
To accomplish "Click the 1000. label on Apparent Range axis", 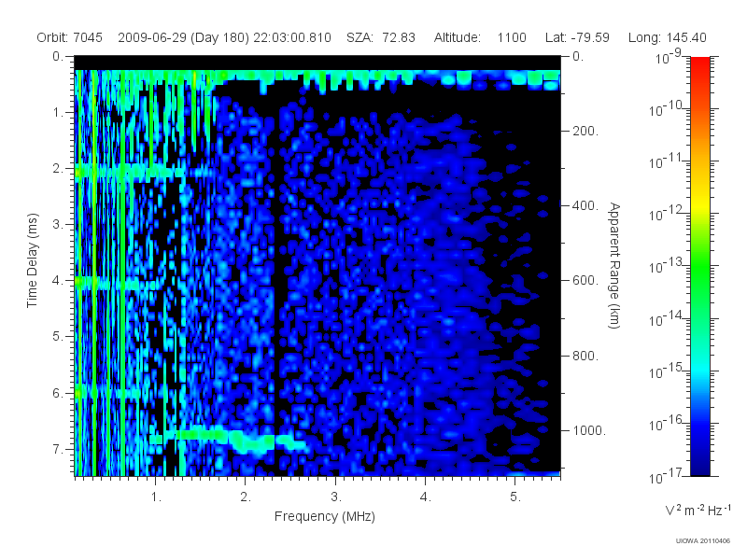I will point(589,430).
